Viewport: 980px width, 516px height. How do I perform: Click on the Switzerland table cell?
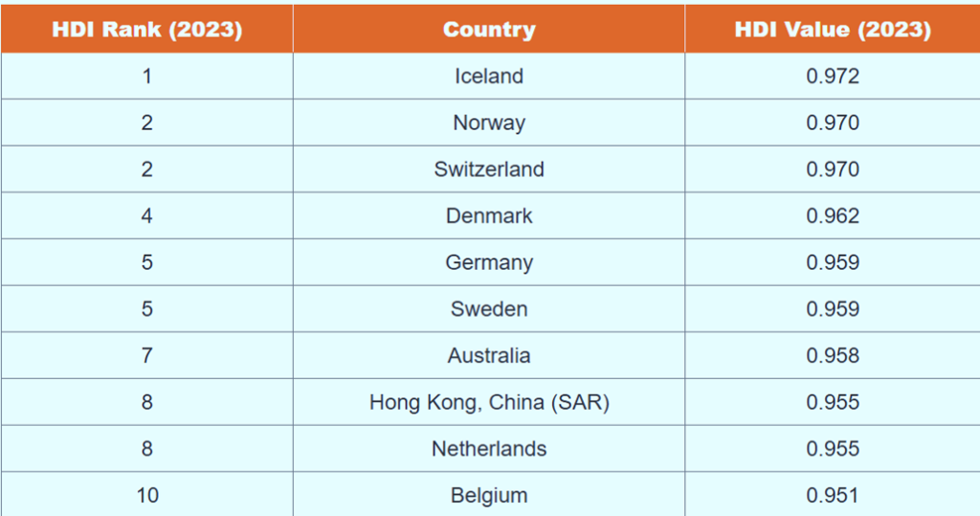pyautogui.click(x=489, y=168)
